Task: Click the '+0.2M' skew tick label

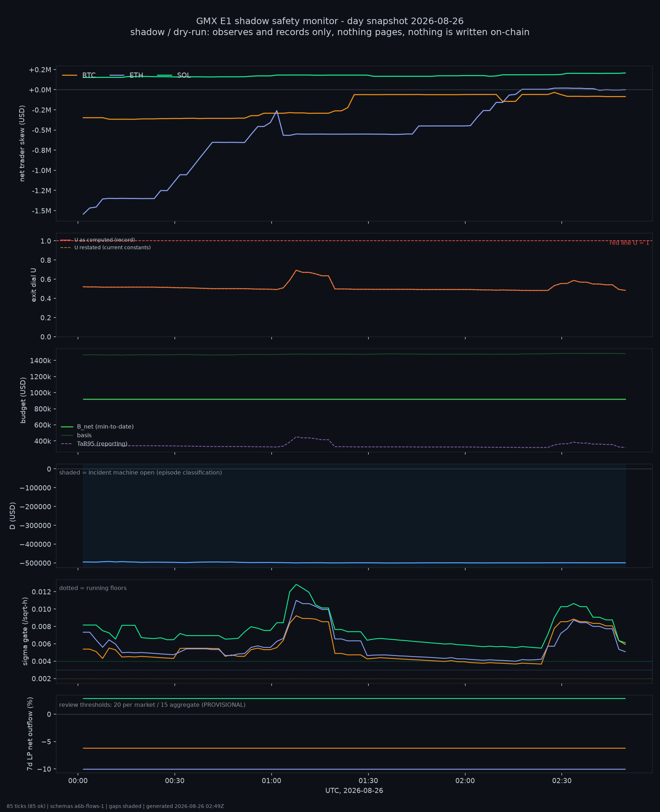Action: pyautogui.click(x=40, y=70)
